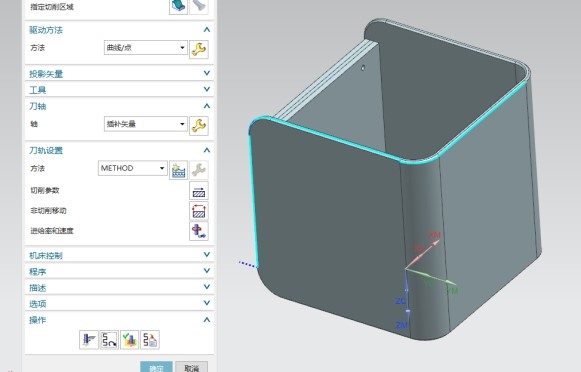Expand the 描述 section
This screenshot has height=372, width=581.
207,287
